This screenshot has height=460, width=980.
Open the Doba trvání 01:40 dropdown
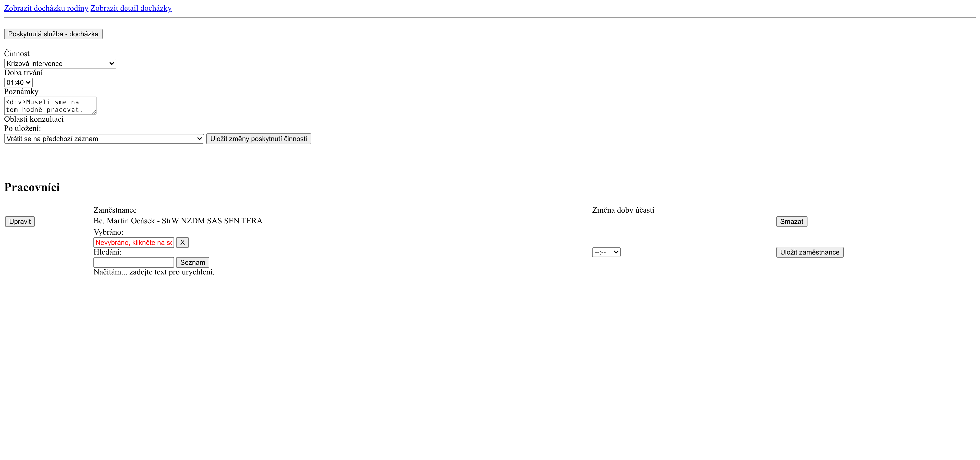point(18,83)
